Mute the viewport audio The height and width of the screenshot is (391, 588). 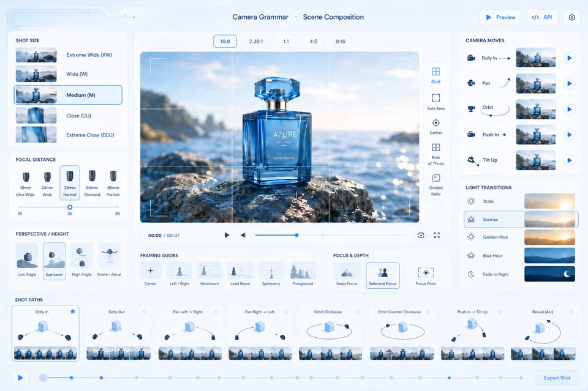pos(243,235)
